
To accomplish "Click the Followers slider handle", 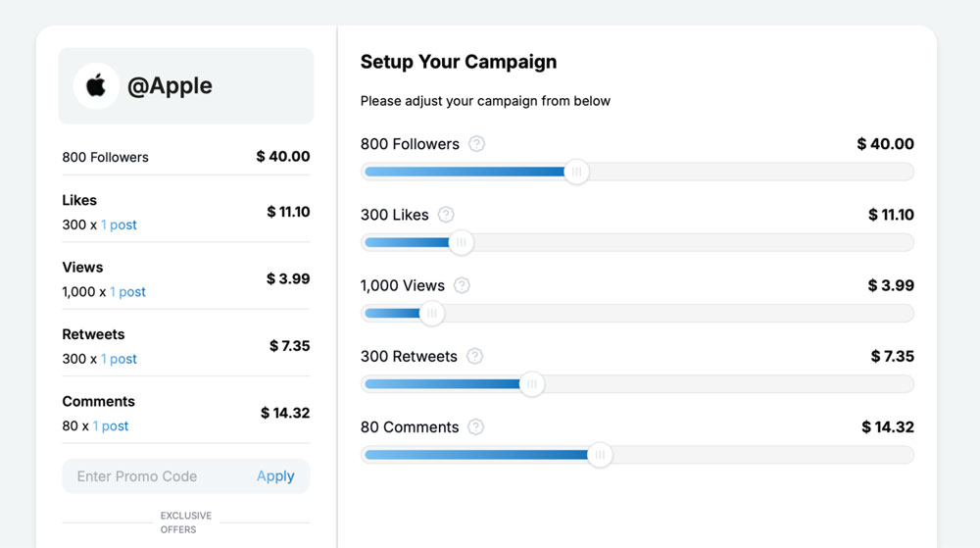I will (576, 172).
